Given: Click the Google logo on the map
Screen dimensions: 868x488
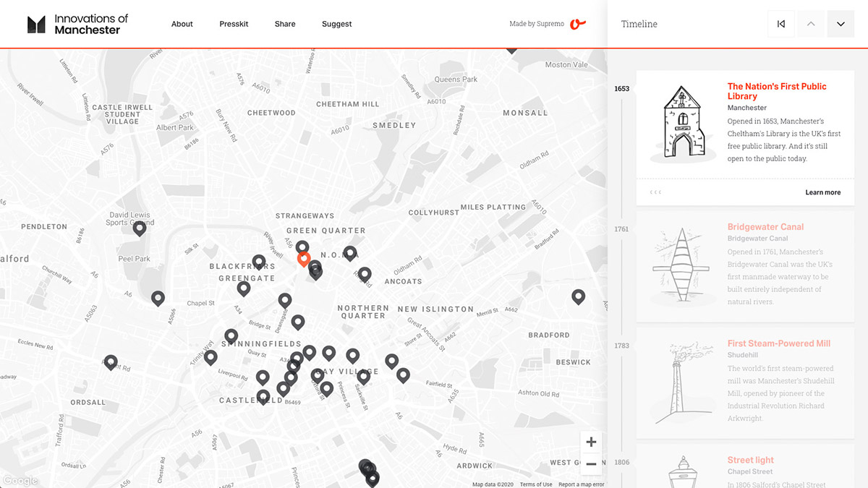Looking at the screenshot, I should (x=20, y=481).
